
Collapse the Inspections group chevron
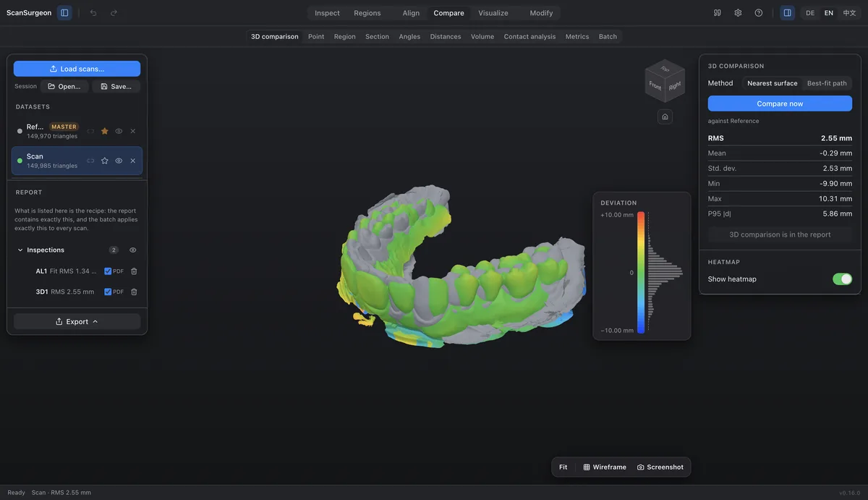click(x=20, y=250)
